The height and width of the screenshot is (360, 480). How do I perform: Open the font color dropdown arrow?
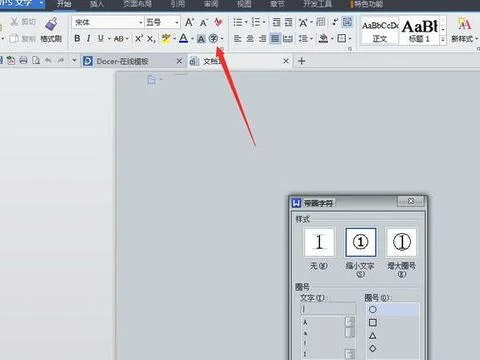coord(192,39)
